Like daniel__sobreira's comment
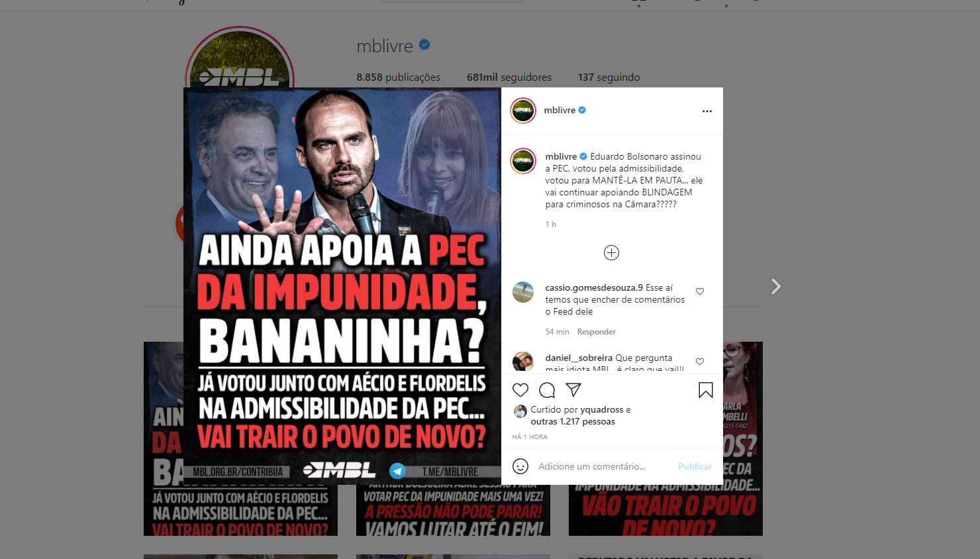Image resolution: width=980 pixels, height=559 pixels. (x=700, y=362)
